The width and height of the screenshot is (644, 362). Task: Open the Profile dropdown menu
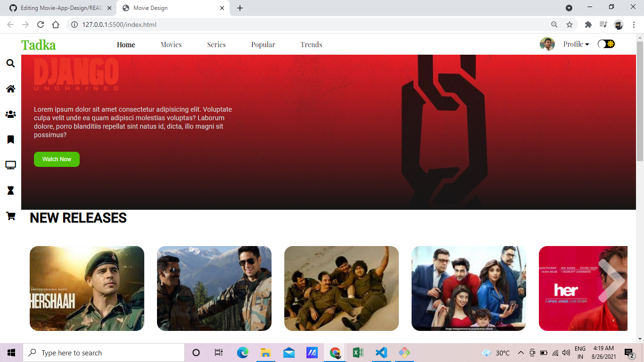[575, 44]
